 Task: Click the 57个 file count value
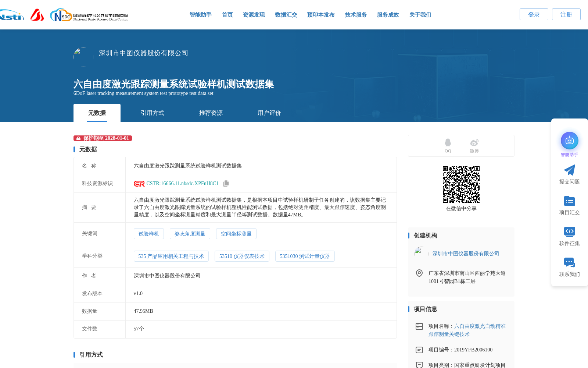pos(139,329)
